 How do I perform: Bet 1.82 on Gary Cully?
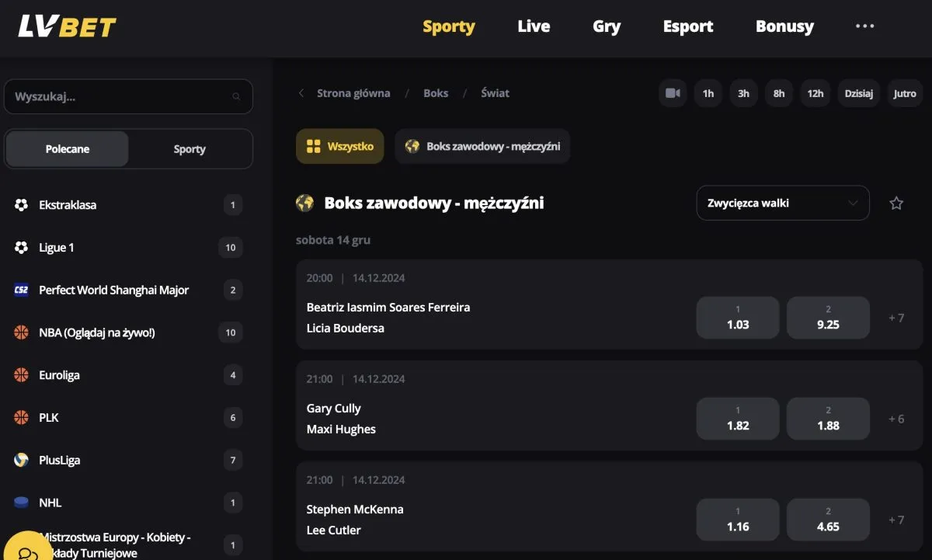(x=737, y=419)
